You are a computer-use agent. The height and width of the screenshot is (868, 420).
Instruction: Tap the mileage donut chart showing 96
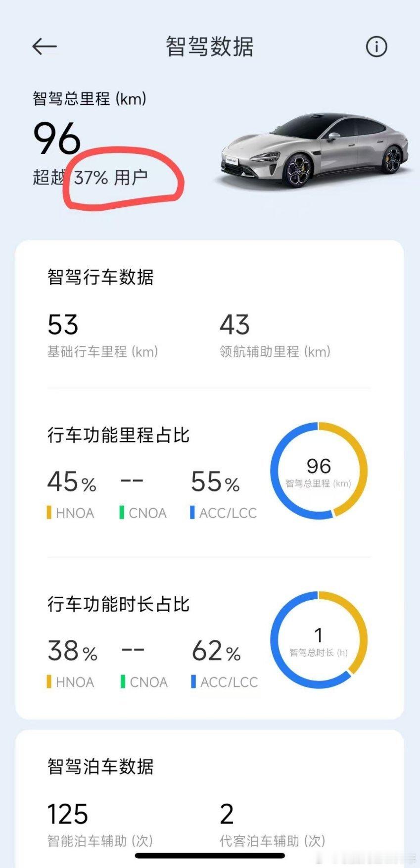319,471
